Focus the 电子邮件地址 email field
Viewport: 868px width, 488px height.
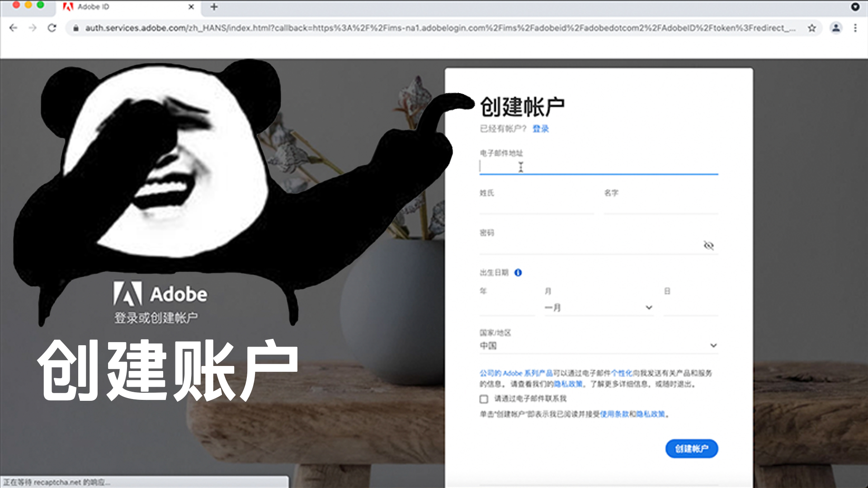click(599, 166)
